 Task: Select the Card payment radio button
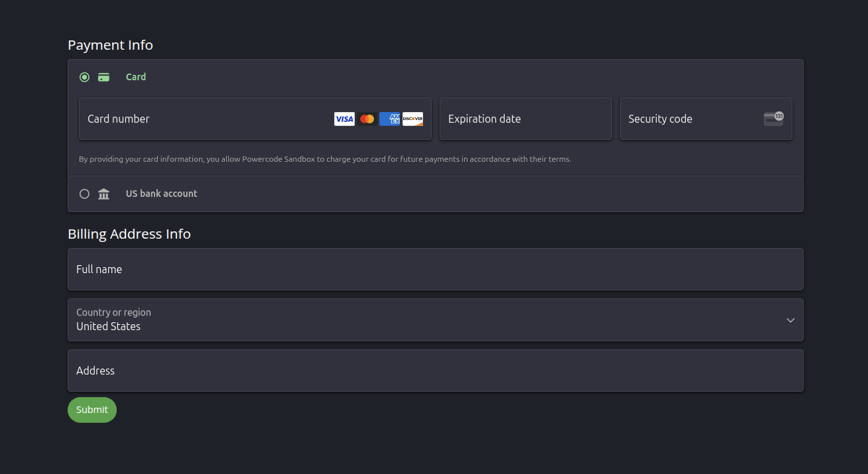[x=84, y=77]
